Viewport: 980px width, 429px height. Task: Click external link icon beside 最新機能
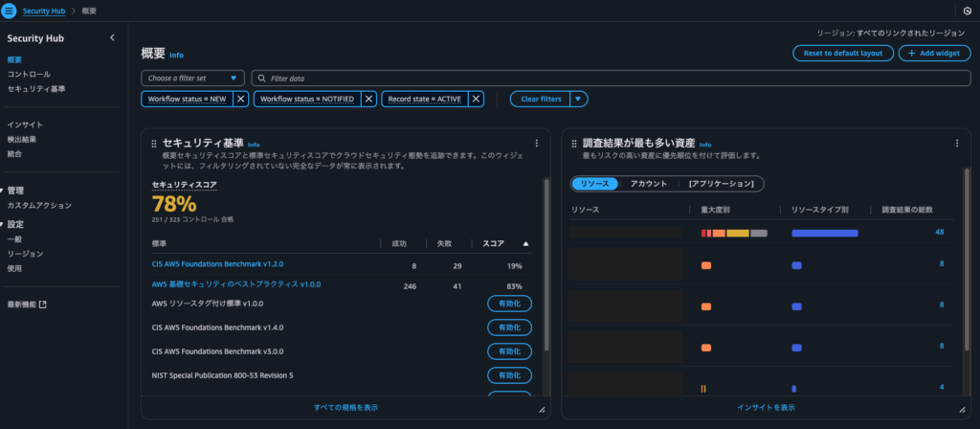(42, 305)
